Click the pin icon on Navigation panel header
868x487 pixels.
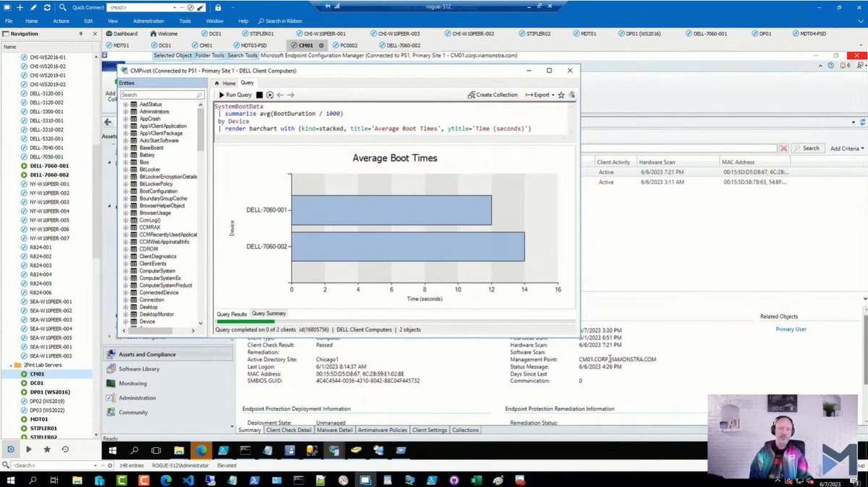(x=81, y=33)
